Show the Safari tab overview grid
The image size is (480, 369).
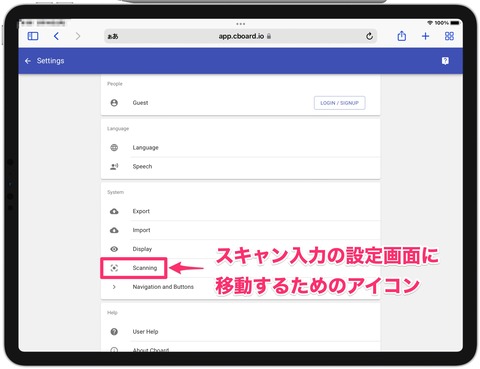click(449, 36)
